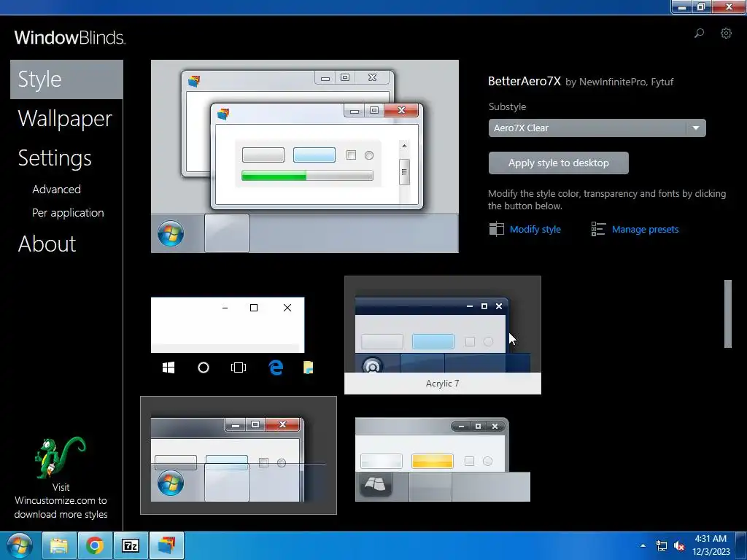Select the gray style thumbnail with yellow button
This screenshot has width=747, height=560.
click(443, 459)
